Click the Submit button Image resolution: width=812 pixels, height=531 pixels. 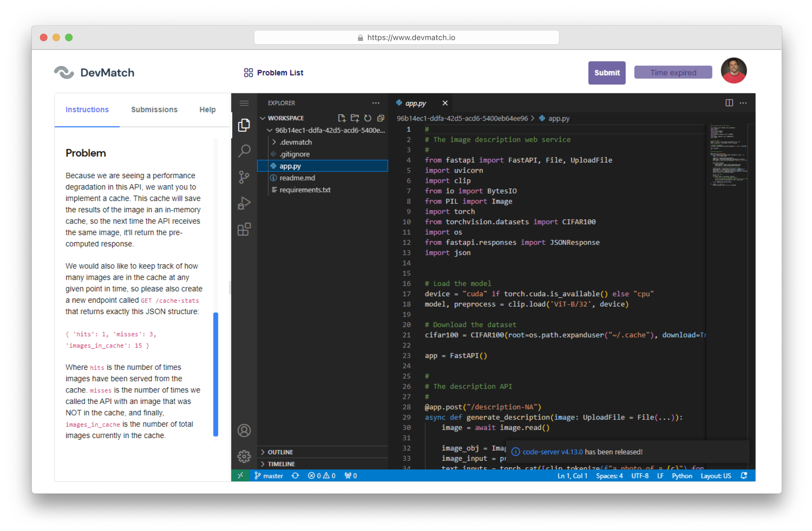[x=606, y=73]
